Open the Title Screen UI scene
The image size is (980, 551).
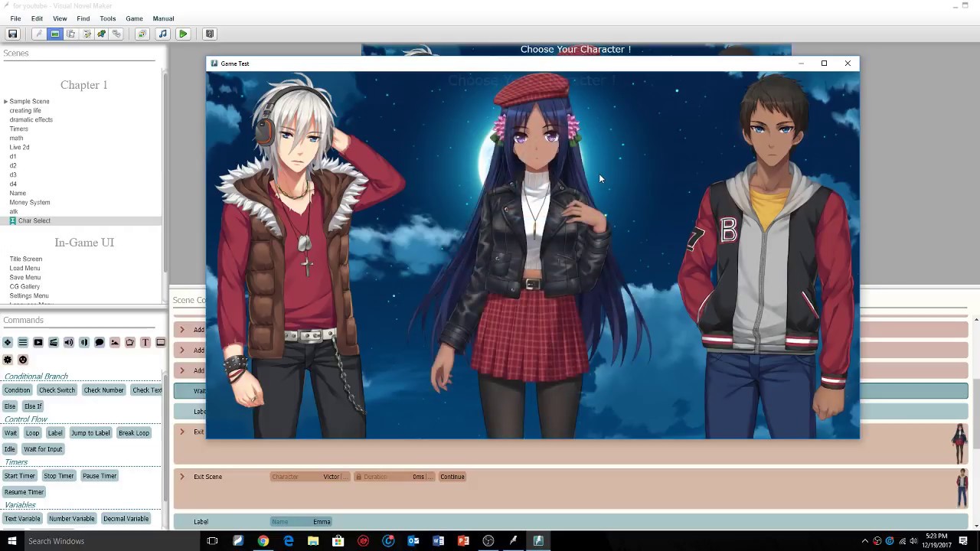[x=26, y=259]
